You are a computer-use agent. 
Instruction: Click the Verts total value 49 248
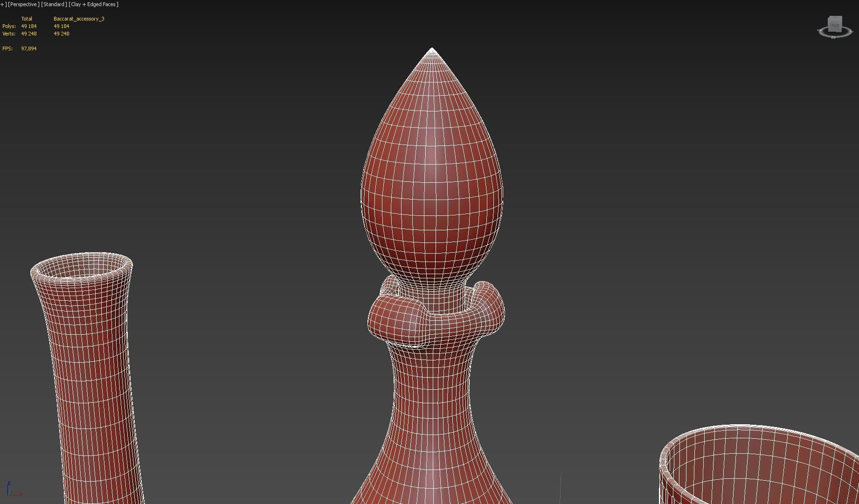coord(28,34)
